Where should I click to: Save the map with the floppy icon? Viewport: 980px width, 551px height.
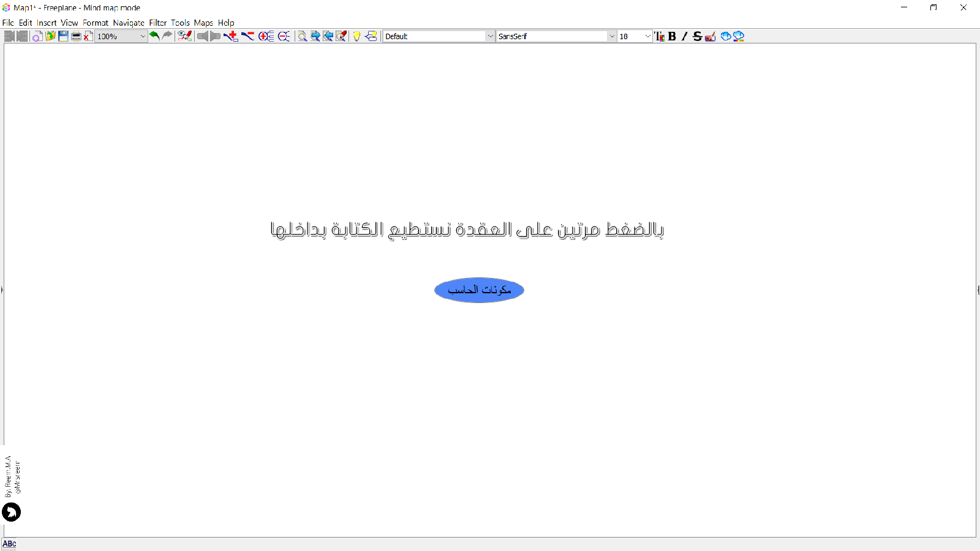click(63, 37)
